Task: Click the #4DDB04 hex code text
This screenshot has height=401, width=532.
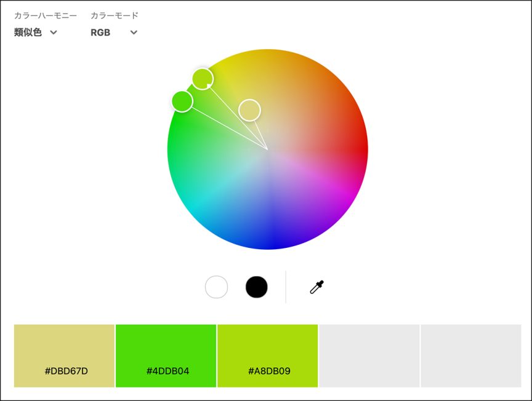Action: point(167,371)
